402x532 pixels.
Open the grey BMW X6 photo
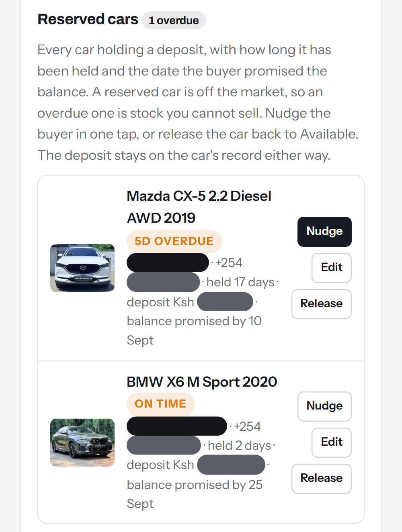(82, 442)
